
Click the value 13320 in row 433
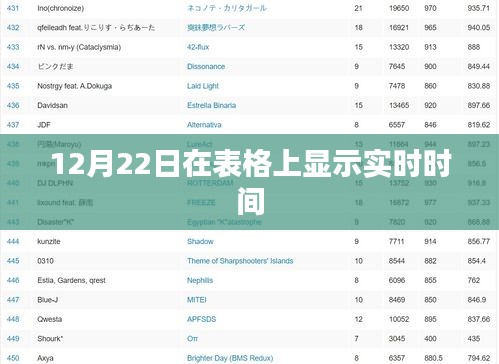tap(399, 47)
